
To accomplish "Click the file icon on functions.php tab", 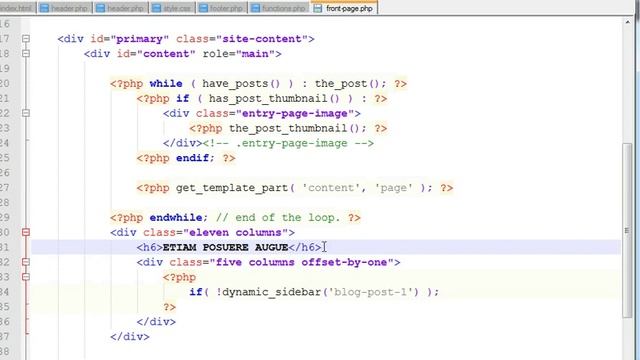I will (x=255, y=8).
